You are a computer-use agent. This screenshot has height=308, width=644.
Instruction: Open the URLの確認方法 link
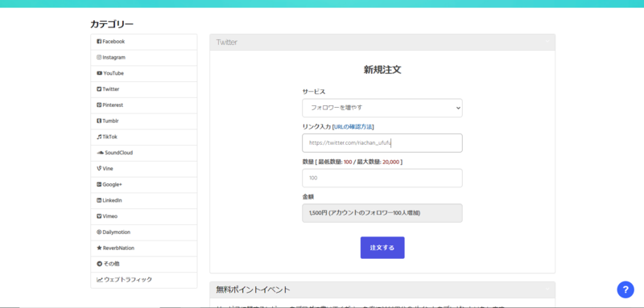coord(353,127)
